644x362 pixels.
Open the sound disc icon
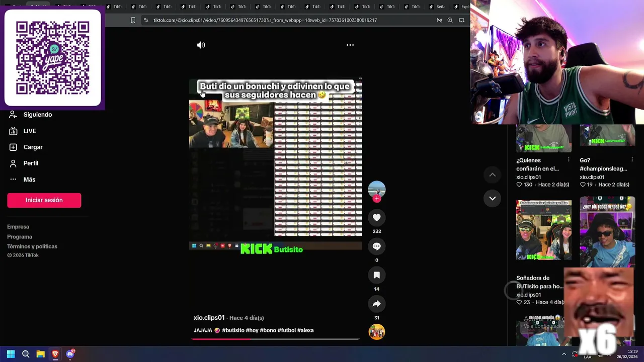tap(376, 332)
